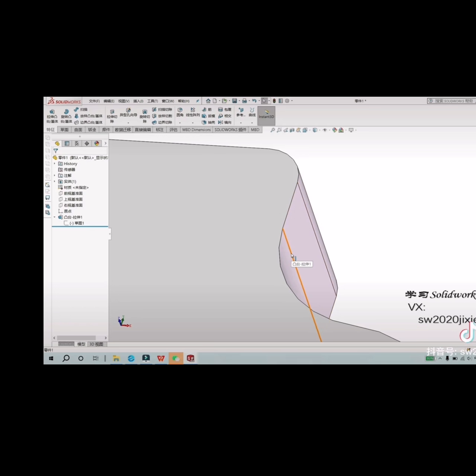Open the 编辑(E) menu

109,101
